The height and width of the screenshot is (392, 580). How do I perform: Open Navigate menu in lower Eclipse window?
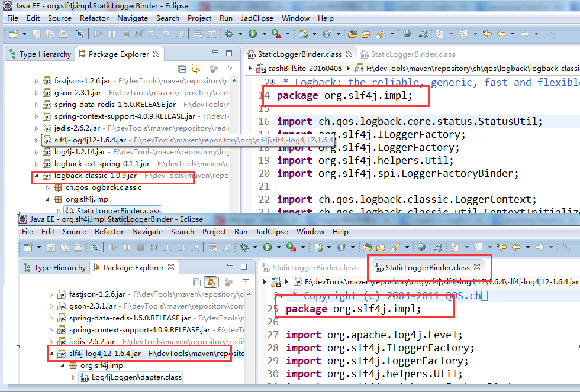(147, 232)
